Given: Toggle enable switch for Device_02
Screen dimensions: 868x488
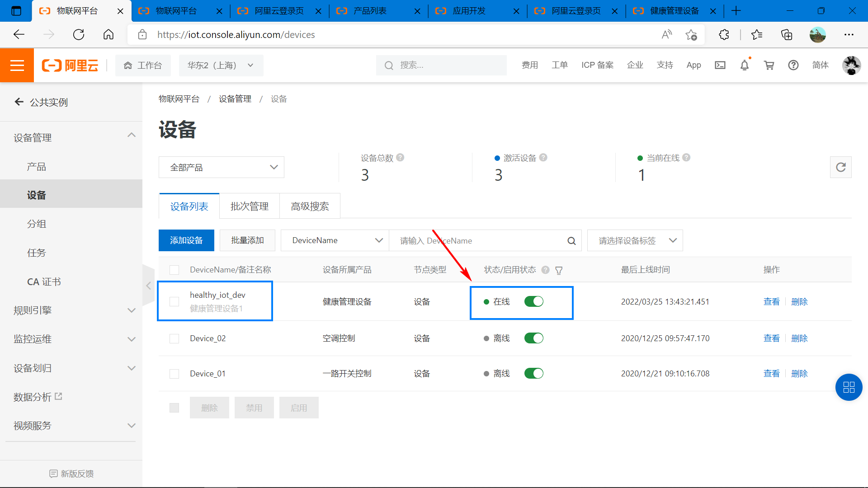Looking at the screenshot, I should click(x=534, y=338).
